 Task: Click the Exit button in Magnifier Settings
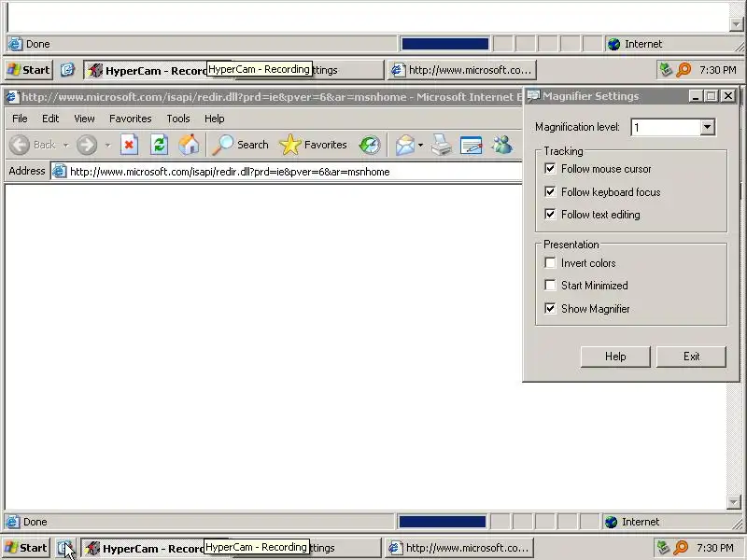(x=691, y=357)
